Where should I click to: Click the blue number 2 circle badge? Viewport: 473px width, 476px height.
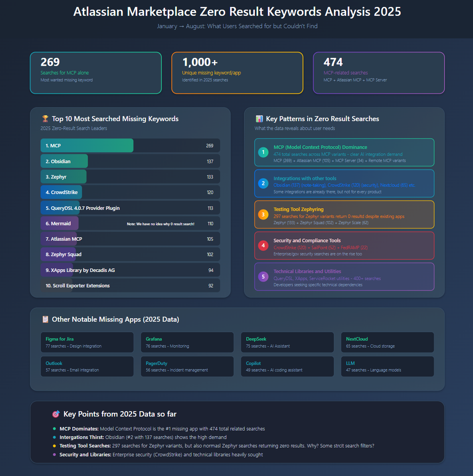pos(263,183)
